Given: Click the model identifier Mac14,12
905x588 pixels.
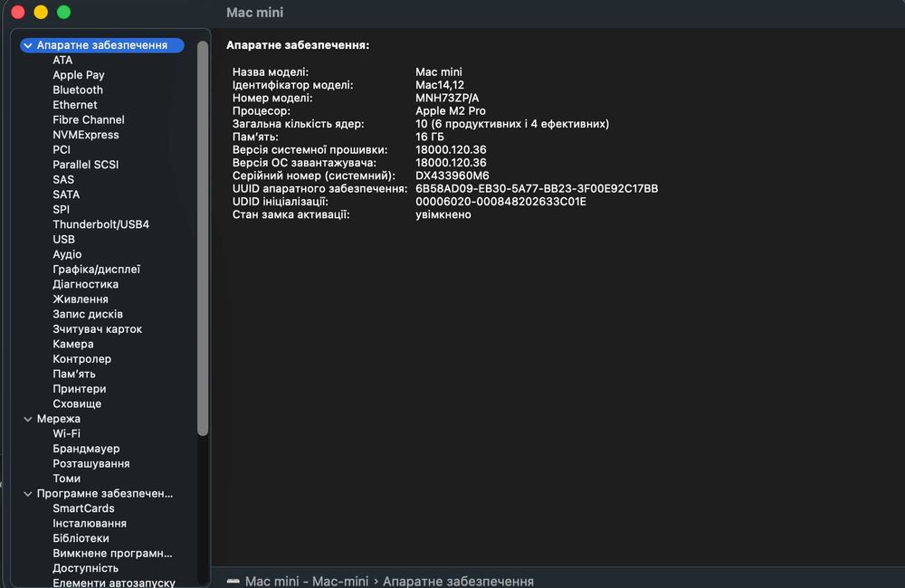Looking at the screenshot, I should tap(440, 85).
